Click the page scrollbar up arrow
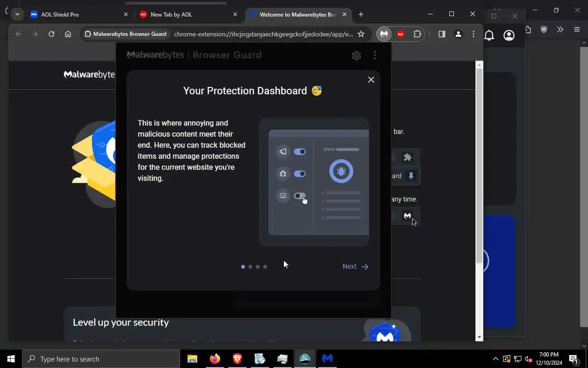The width and height of the screenshot is (588, 368). [479, 64]
